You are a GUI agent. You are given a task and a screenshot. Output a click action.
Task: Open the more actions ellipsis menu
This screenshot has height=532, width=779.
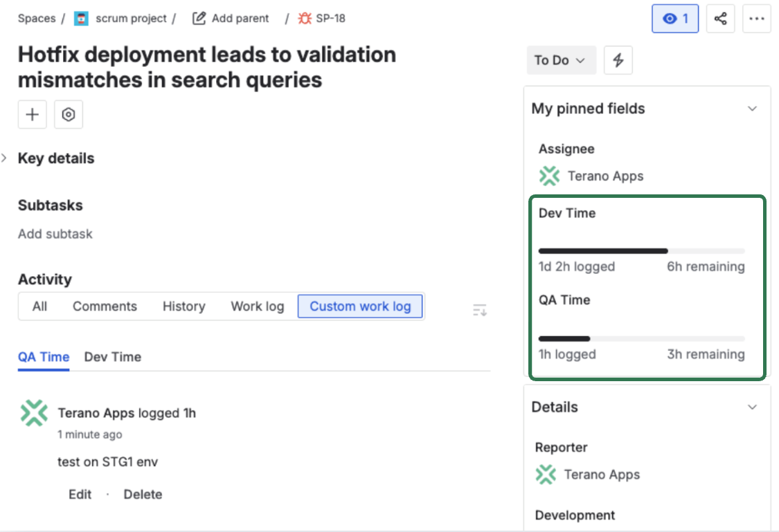756,18
